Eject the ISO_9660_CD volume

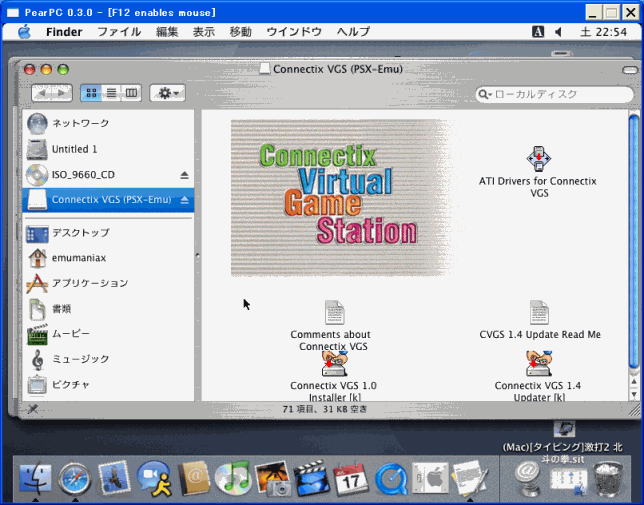tap(184, 175)
